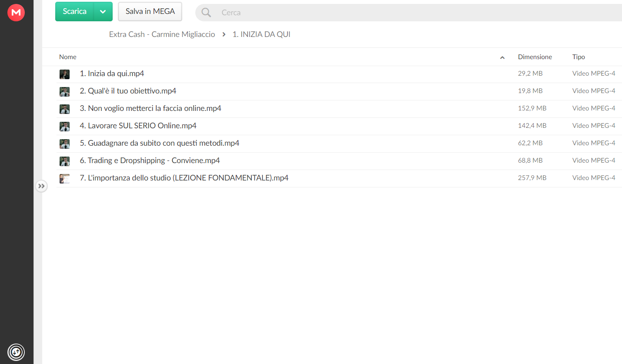Click Video MPEG-4 type in LEZIONE FONDAMENTALE row
This screenshot has width=622, height=364.
pos(594,178)
